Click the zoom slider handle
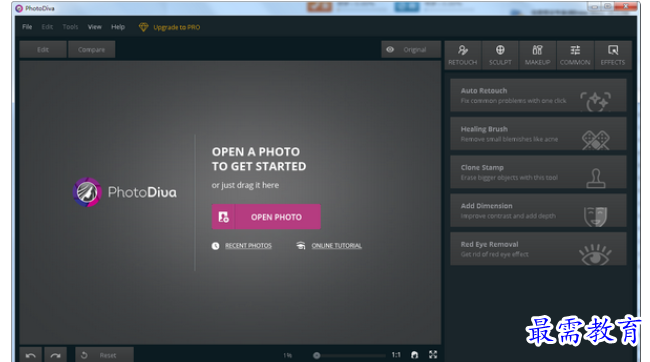Screen dimensions: 650x362 (317, 355)
